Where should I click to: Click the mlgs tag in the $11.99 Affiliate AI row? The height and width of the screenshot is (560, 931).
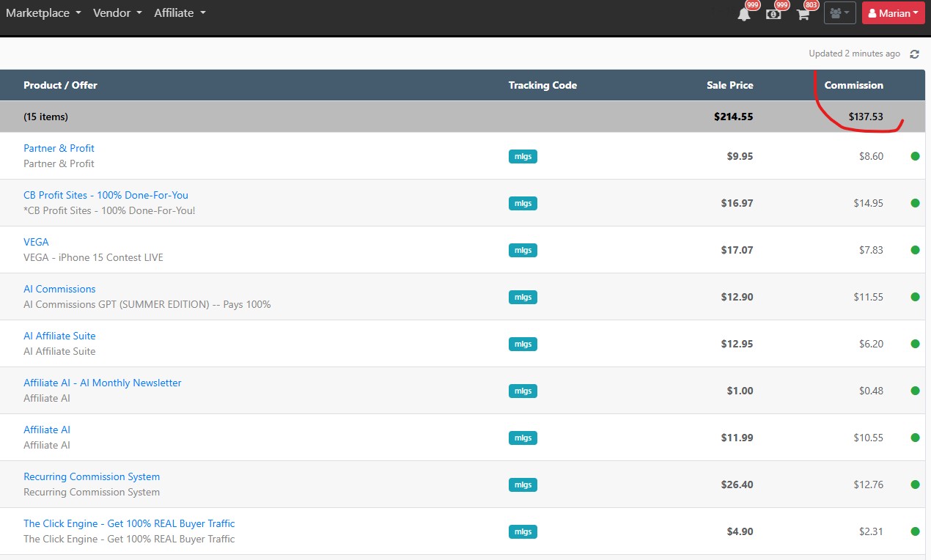523,438
